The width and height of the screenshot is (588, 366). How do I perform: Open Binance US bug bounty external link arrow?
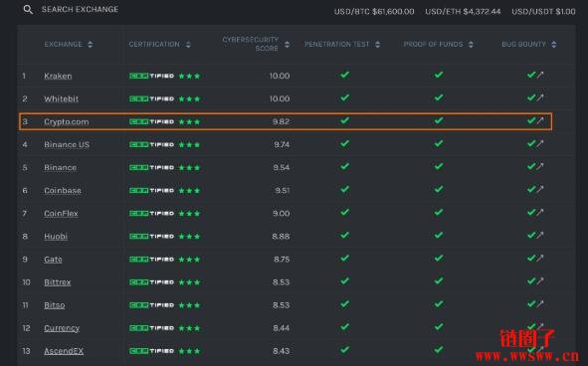point(540,143)
